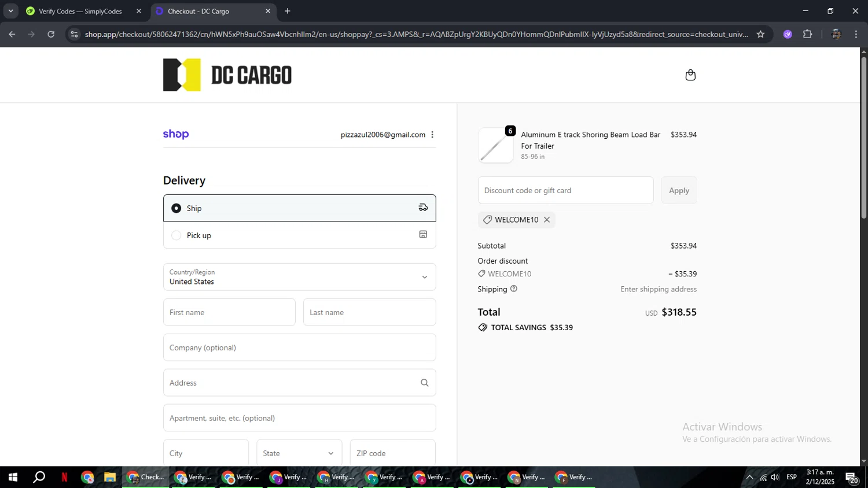Open the ESP language indicator
868x488 pixels.
pos(792,477)
